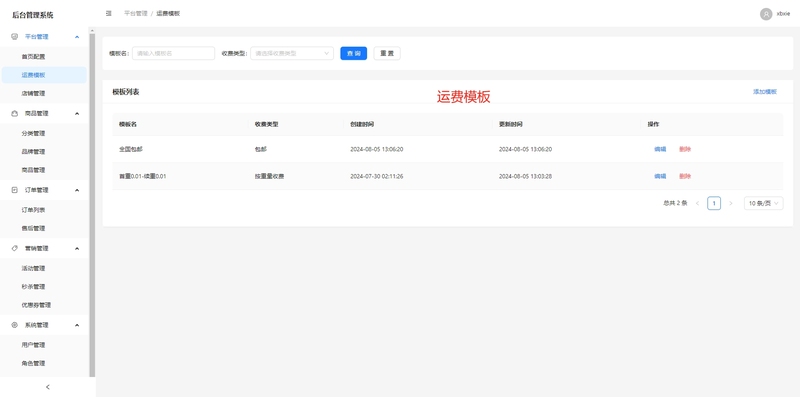Click the 后台管理系统 title
The width and height of the screenshot is (800, 397).
point(33,15)
